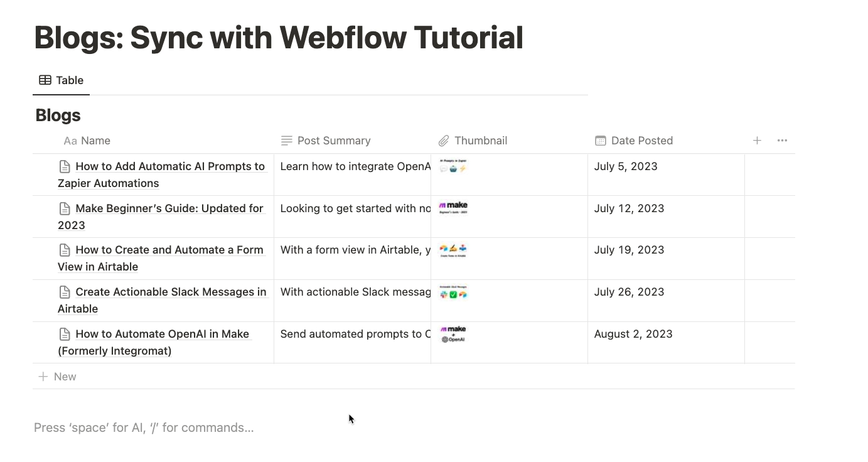The height and width of the screenshot is (462, 868).
Task: Open Date Posted column header menu
Action: point(667,141)
